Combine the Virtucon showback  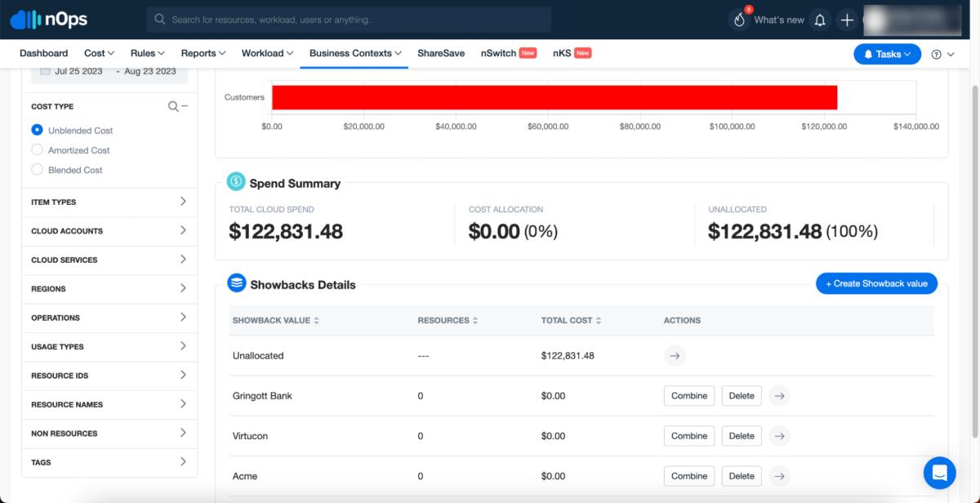tap(689, 436)
